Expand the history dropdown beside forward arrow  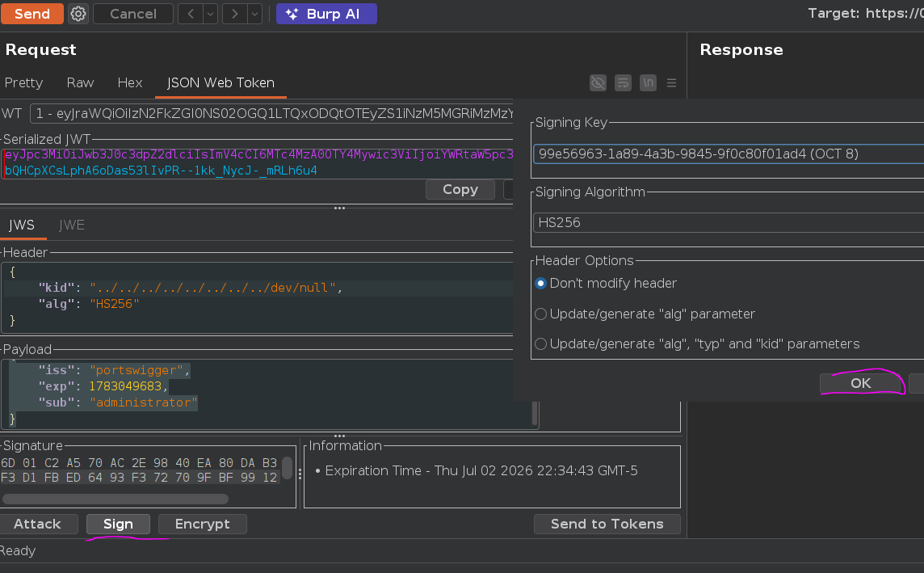[x=254, y=14]
